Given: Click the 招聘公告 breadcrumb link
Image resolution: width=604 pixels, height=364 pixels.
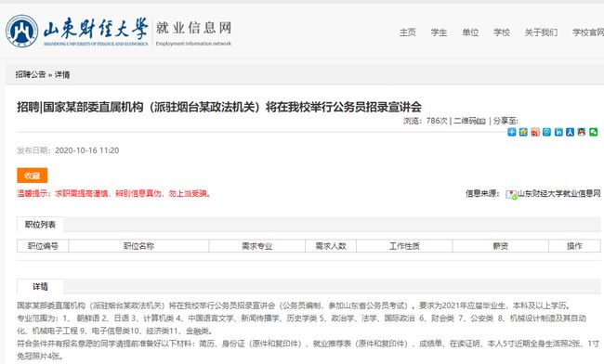Looking at the screenshot, I should coord(31,74).
